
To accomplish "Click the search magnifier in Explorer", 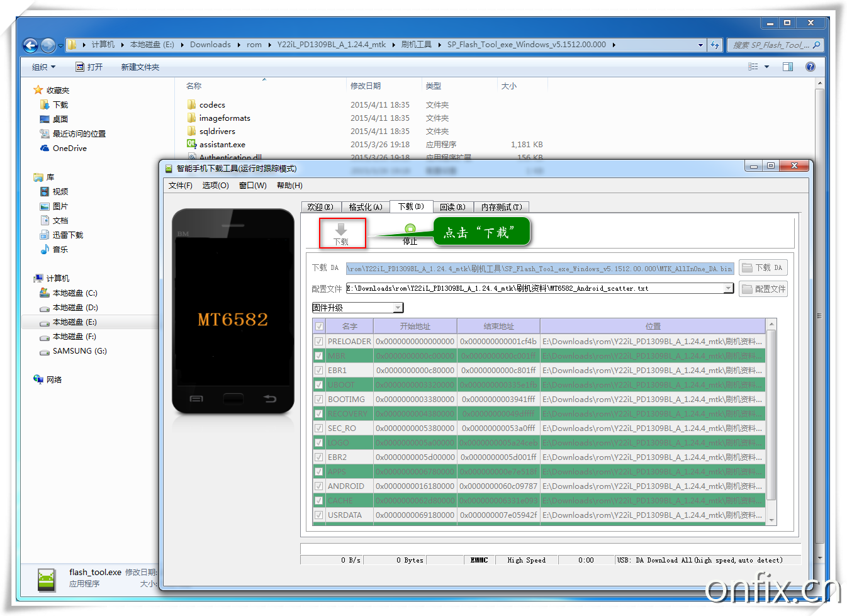I will [817, 45].
